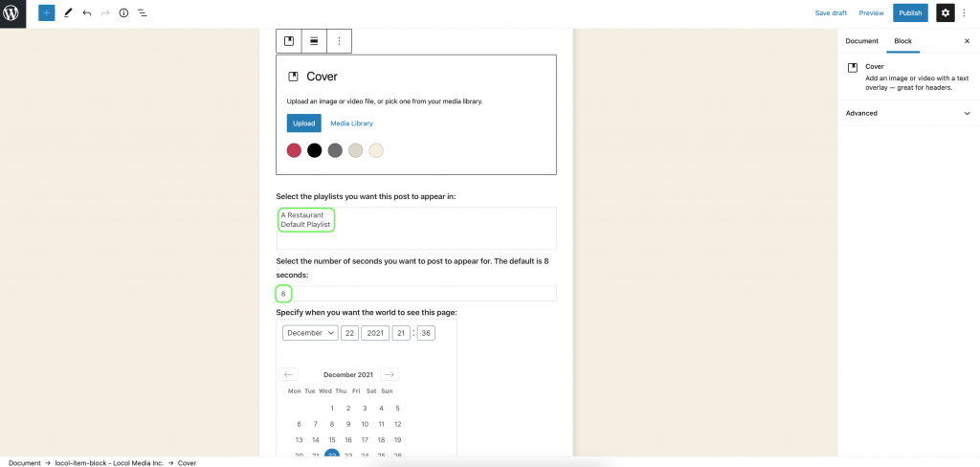Select the Block tab
Viewport: 980px width, 467px height.
click(902, 40)
